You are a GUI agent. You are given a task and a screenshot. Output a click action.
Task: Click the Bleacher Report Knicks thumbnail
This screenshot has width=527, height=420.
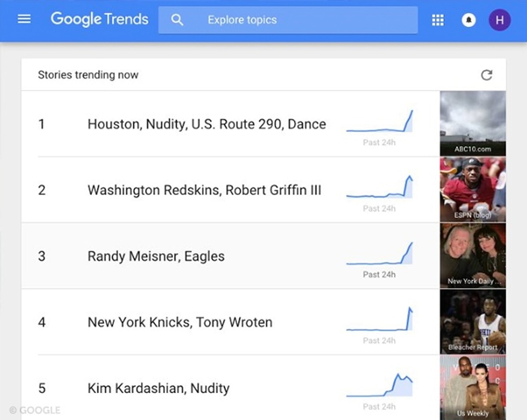pyautogui.click(x=472, y=322)
